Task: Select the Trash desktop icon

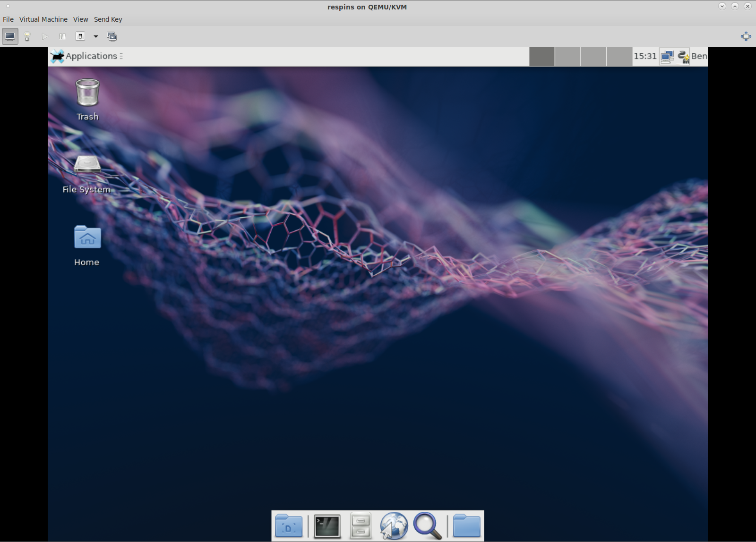Action: pyautogui.click(x=87, y=100)
